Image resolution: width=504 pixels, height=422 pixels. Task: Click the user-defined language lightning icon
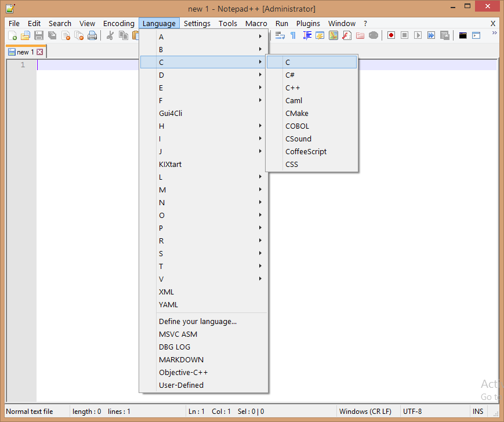point(320,35)
